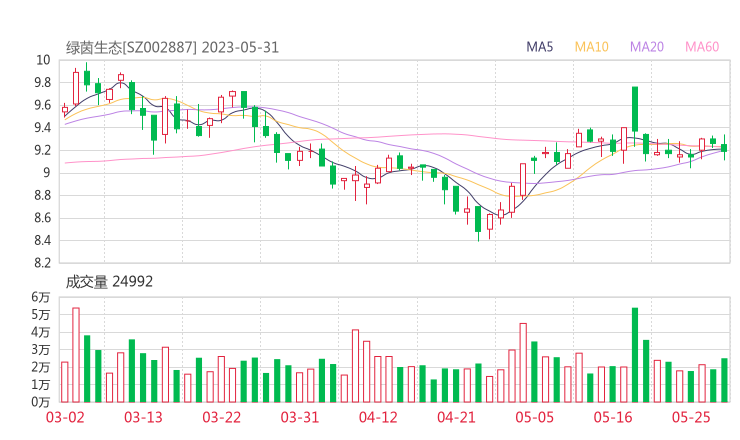Viewport: 740px width, 440px height.
Task: Click the stock title 绿茵生态[SZ002887] 2023-05-31
Action: [x=172, y=48]
